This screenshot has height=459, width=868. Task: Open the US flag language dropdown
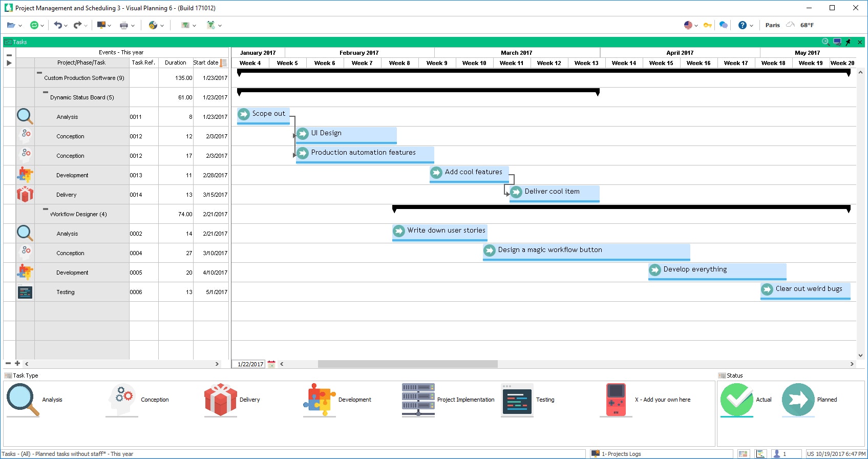(x=691, y=25)
